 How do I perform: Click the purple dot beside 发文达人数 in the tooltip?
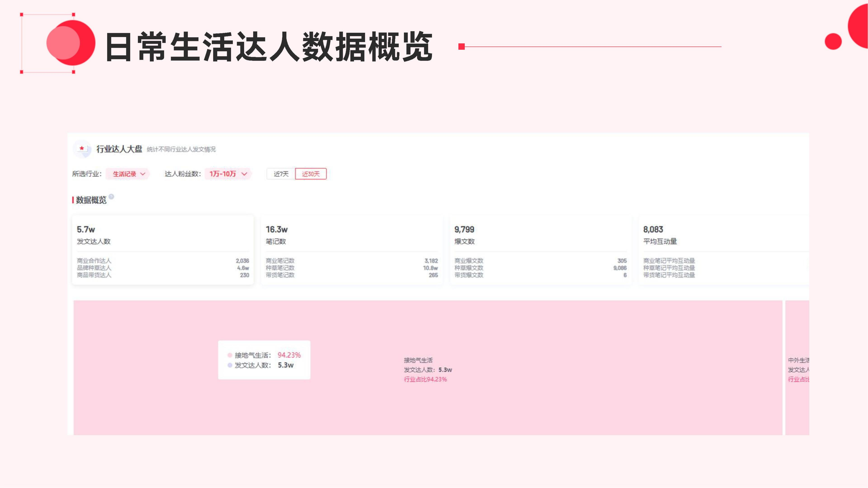coord(230,365)
